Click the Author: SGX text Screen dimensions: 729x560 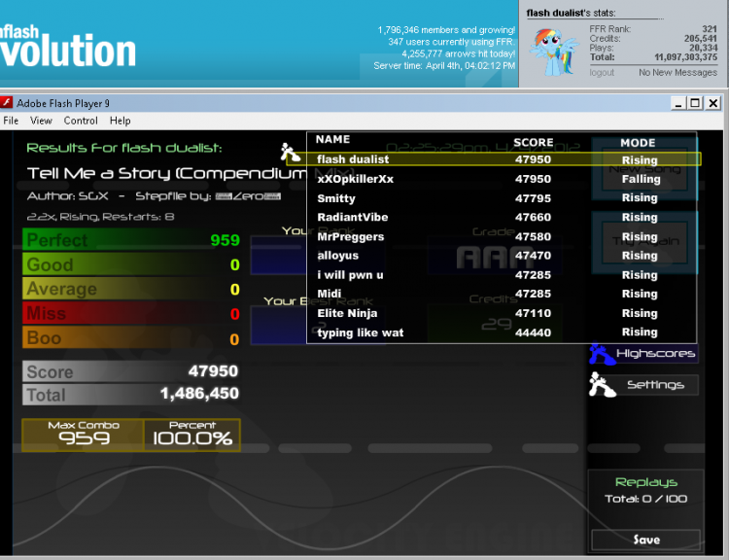(x=68, y=196)
